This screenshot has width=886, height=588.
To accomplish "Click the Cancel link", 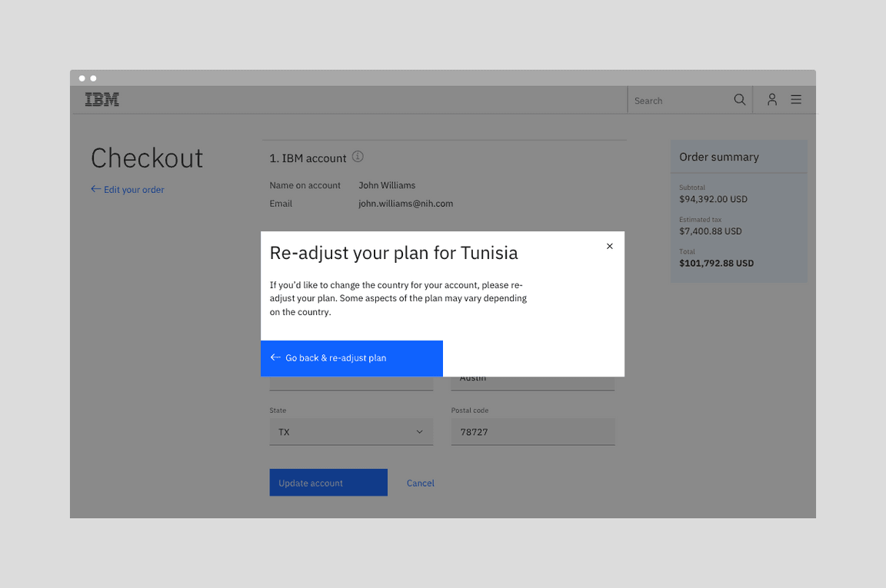I will click(x=421, y=483).
